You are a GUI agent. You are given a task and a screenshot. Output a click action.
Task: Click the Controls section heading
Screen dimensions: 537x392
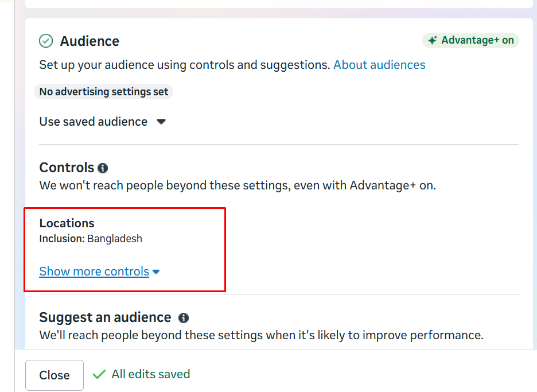click(x=67, y=168)
